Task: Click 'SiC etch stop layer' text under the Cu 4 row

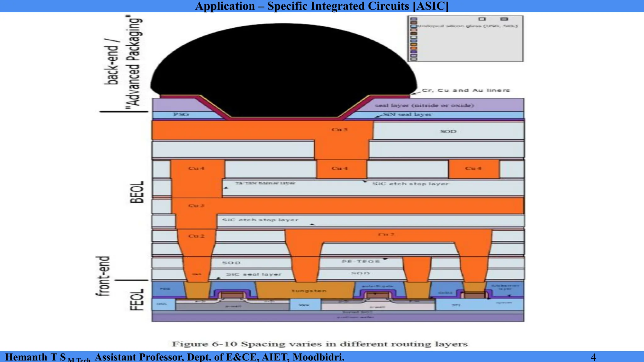Action: click(x=411, y=184)
